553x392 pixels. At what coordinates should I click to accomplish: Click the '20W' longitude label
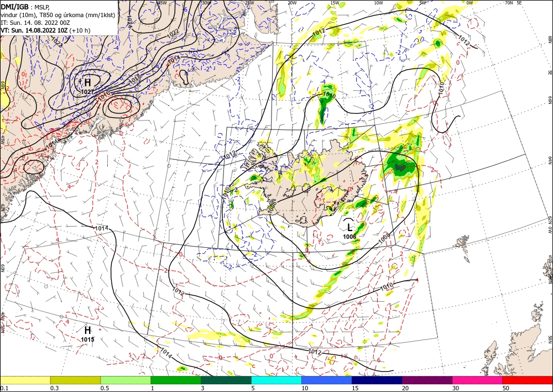click(292, 2)
